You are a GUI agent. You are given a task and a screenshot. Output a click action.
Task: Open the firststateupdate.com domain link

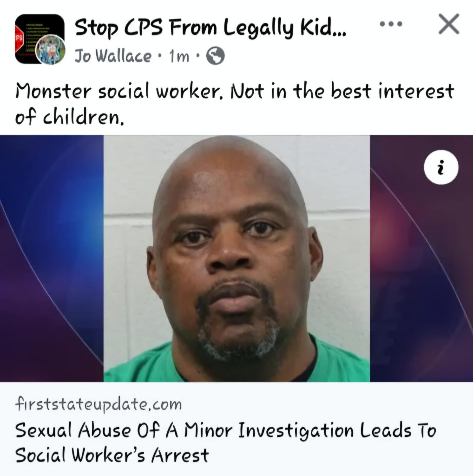99,405
